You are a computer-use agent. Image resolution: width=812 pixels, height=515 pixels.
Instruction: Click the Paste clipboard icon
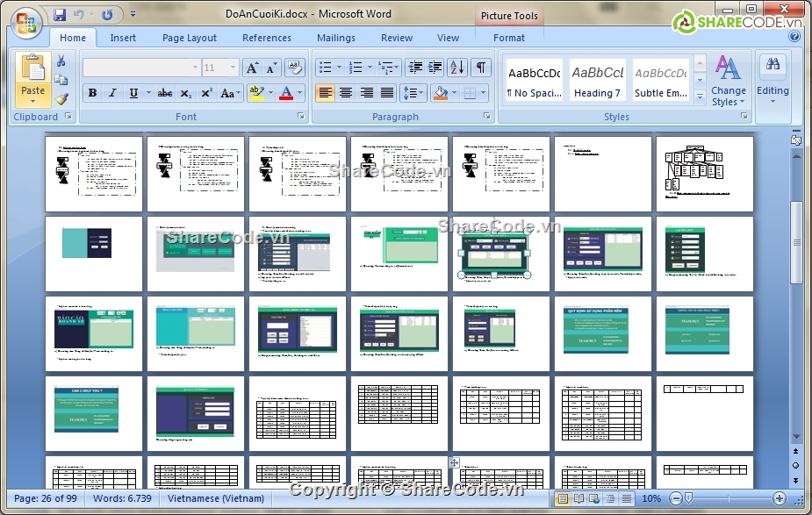coord(33,68)
